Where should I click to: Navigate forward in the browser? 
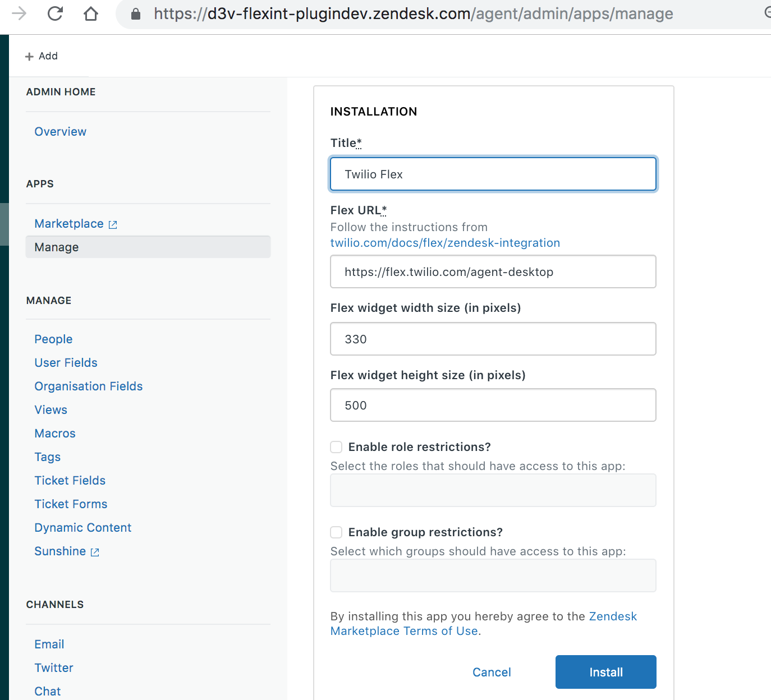19,13
